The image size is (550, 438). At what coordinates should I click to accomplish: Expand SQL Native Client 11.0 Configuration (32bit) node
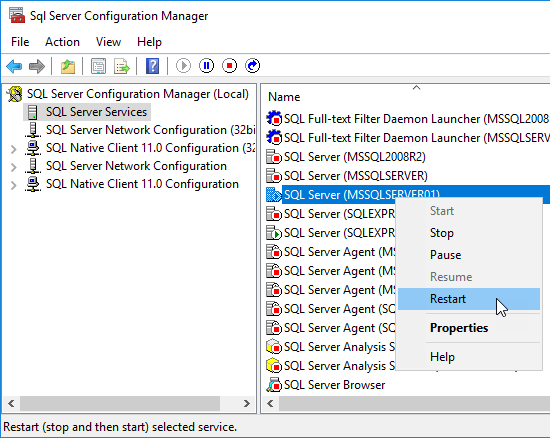[x=13, y=149]
